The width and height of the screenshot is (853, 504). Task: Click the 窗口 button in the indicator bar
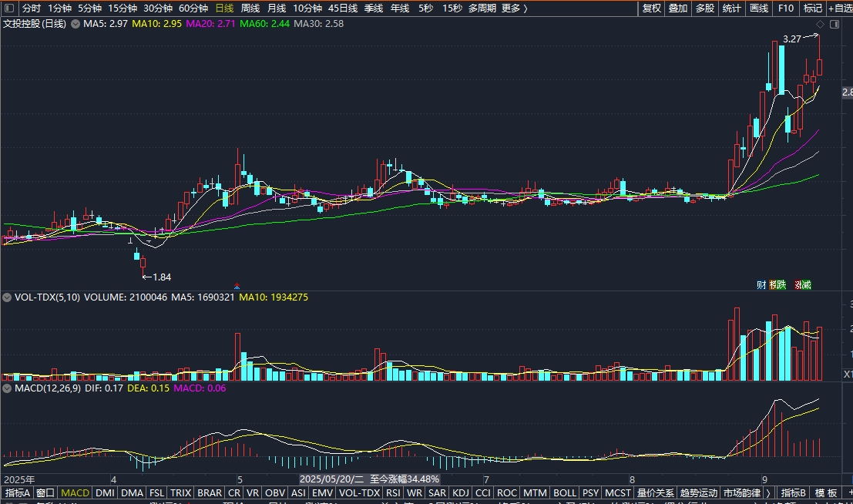point(45,492)
